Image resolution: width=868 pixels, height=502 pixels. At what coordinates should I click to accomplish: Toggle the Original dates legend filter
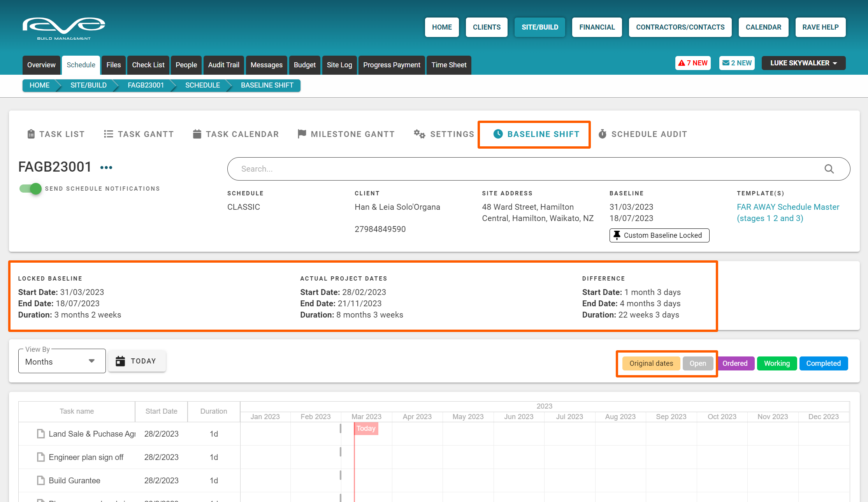(x=651, y=363)
